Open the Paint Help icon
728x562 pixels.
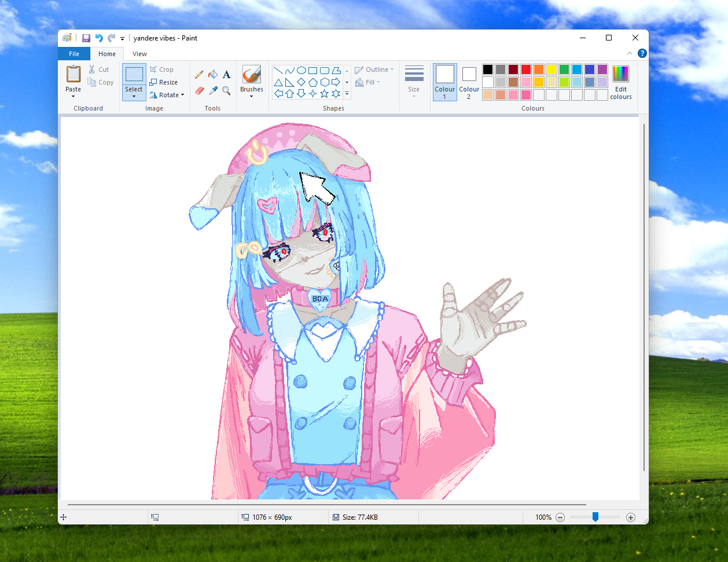pyautogui.click(x=642, y=53)
